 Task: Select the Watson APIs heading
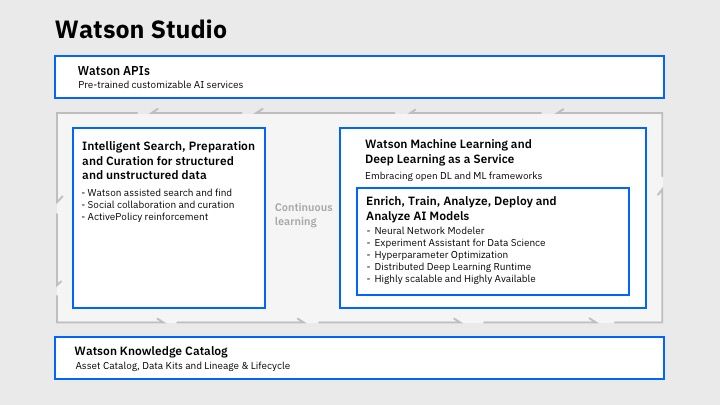[114, 71]
